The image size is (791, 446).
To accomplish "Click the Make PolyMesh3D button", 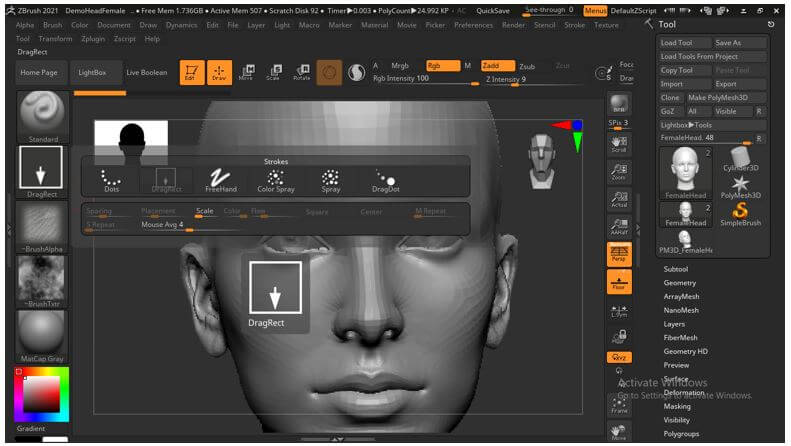I will (x=725, y=97).
